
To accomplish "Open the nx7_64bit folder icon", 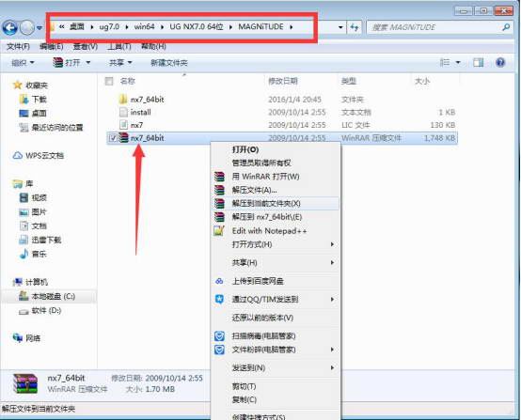I will pyautogui.click(x=123, y=99).
